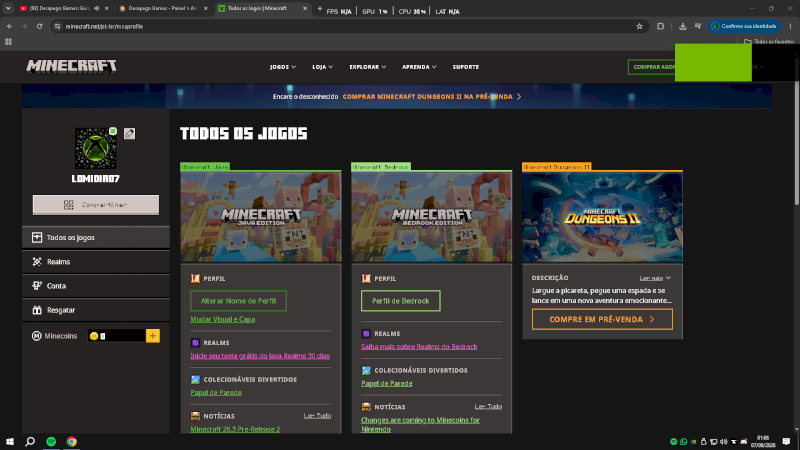Click the Minecoins coin balance field
The width and height of the screenshot is (800, 450).
point(116,336)
